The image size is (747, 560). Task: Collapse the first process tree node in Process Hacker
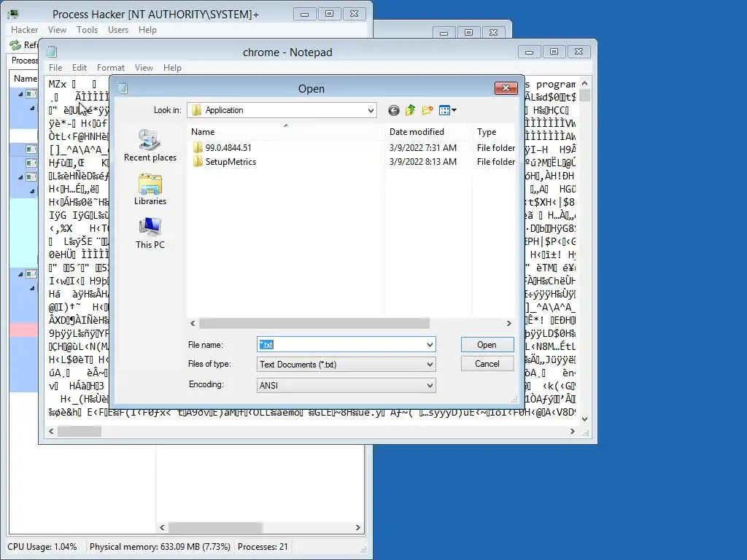tap(20, 94)
